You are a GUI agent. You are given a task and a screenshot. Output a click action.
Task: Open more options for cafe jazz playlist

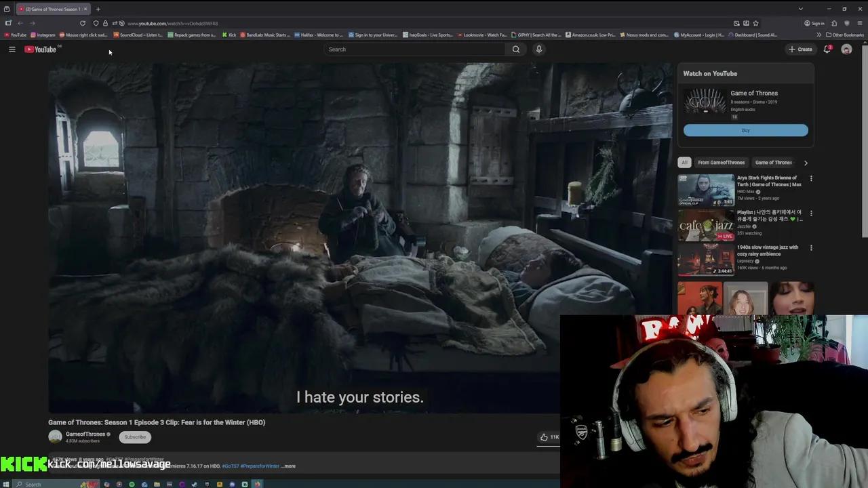tap(811, 213)
